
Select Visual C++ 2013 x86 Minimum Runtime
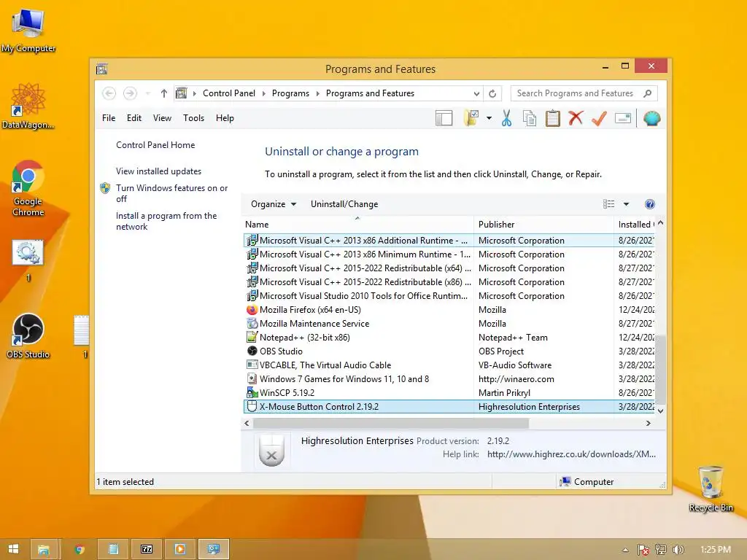[449, 254]
